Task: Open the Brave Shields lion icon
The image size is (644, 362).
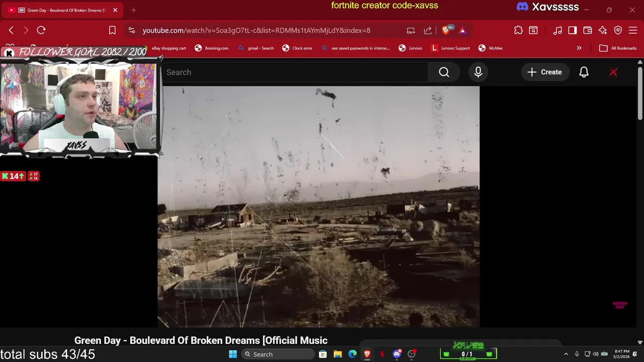Action: (446, 30)
